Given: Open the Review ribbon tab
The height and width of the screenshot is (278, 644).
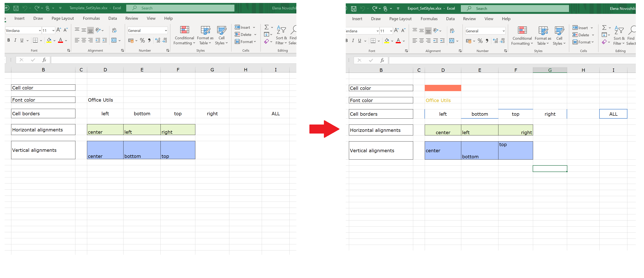Looking at the screenshot, I should (131, 18).
